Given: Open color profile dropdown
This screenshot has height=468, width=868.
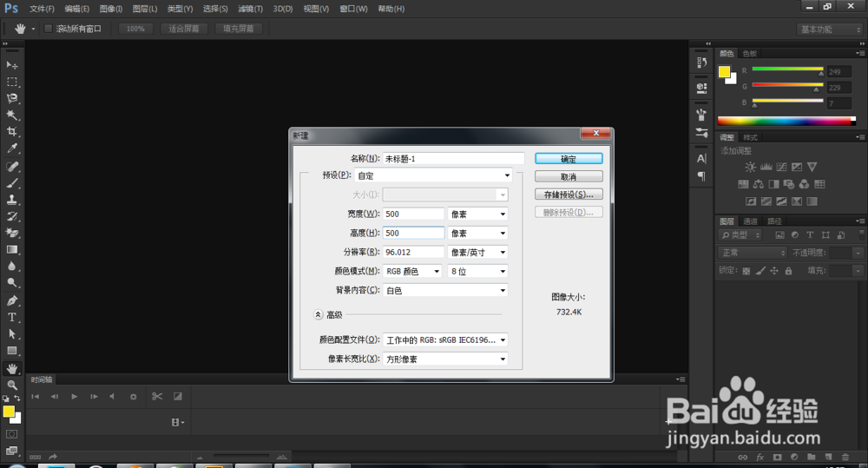Looking at the screenshot, I should 445,340.
